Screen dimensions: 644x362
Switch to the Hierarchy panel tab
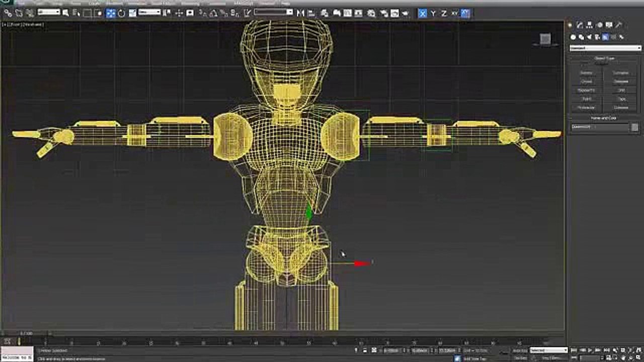(x=590, y=25)
